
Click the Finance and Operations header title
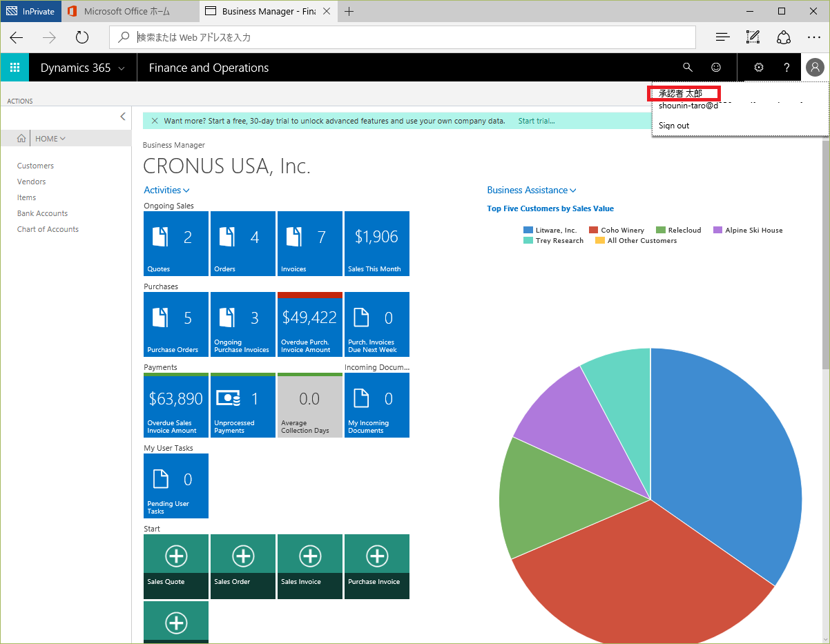209,68
